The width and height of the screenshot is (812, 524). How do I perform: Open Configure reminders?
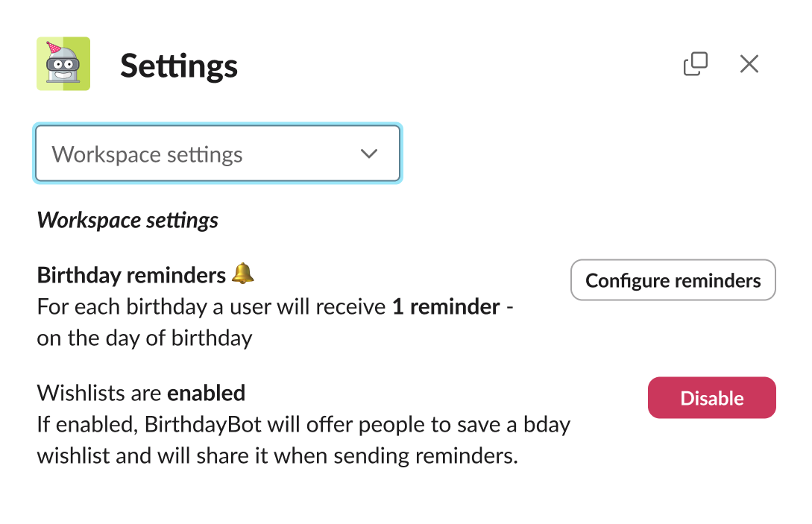point(673,280)
